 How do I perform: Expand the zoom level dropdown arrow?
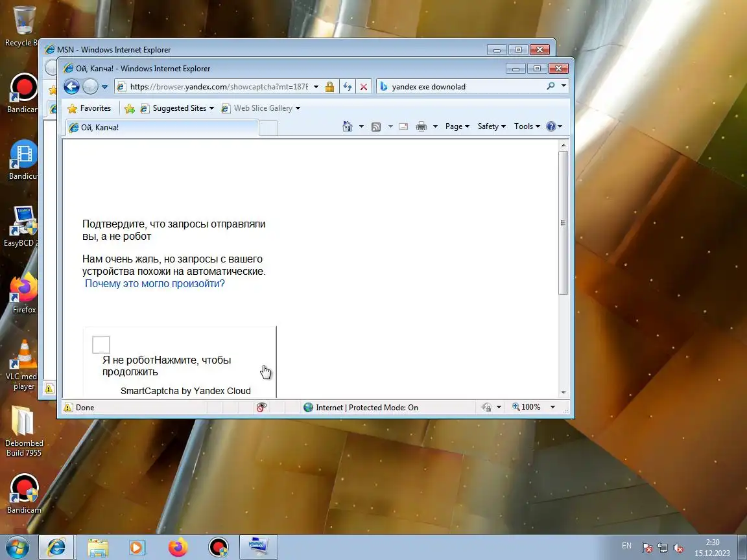click(552, 407)
